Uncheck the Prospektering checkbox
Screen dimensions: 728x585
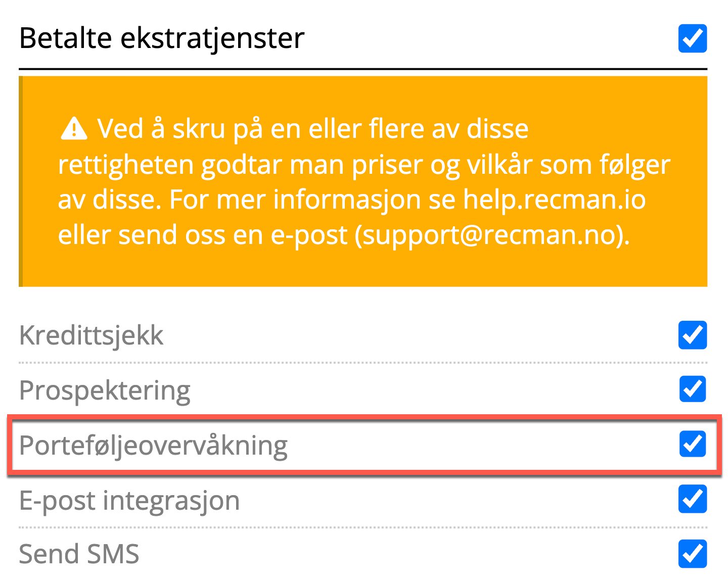pyautogui.click(x=692, y=389)
